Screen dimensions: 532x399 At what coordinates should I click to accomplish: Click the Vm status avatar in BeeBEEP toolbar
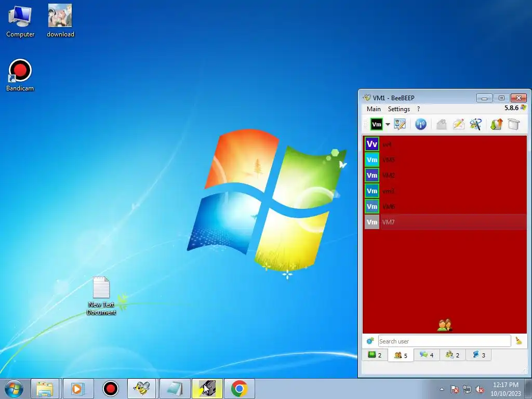(377, 124)
